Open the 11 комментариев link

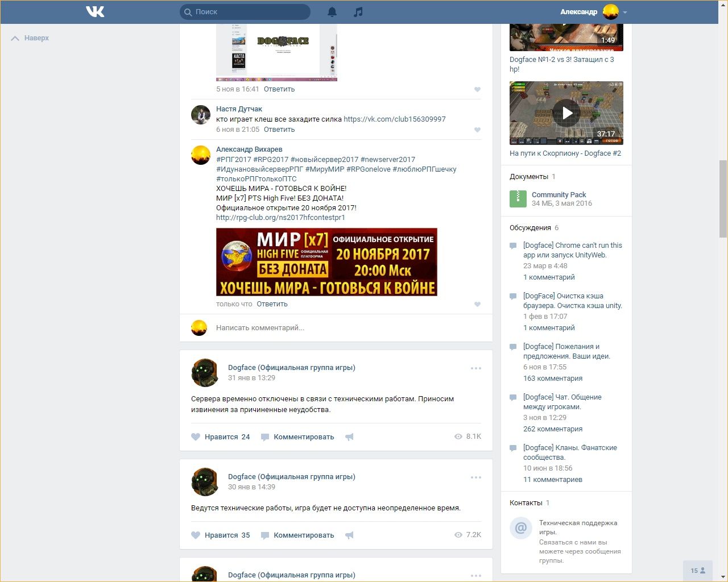553,480
